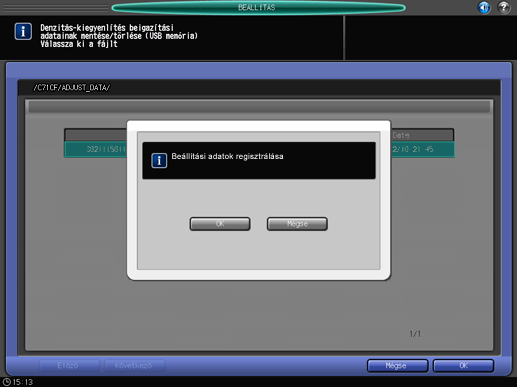Cancel the dialog with its Mégse button
517x387 pixels.
pyautogui.click(x=297, y=224)
